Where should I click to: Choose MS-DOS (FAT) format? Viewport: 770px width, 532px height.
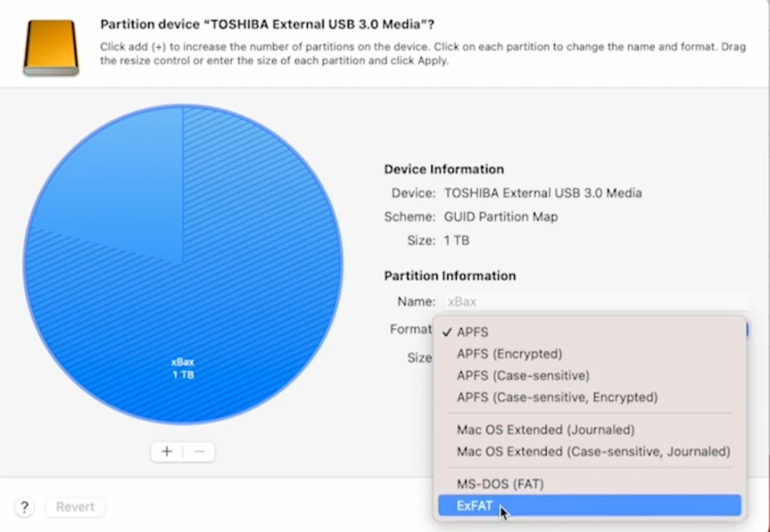pos(500,484)
